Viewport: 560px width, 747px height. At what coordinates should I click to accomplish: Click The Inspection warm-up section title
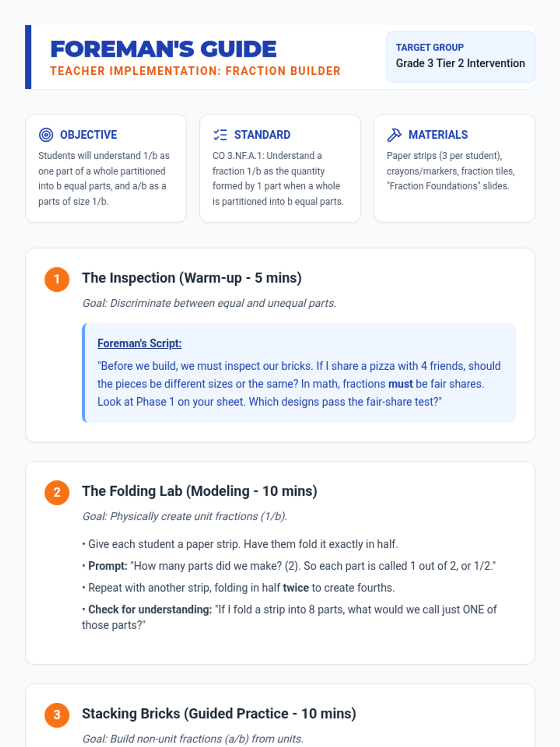point(192,278)
